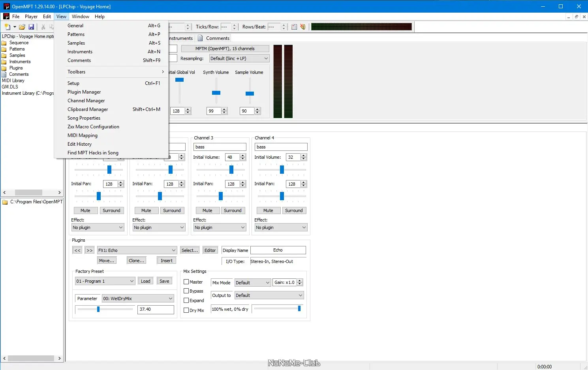Click the floppy disk Save icon in toolbar
Image resolution: width=588 pixels, height=370 pixels.
coord(31,27)
